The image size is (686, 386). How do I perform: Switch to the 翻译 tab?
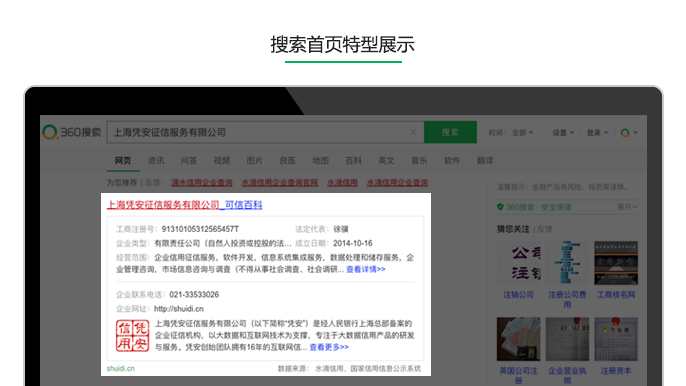(485, 161)
